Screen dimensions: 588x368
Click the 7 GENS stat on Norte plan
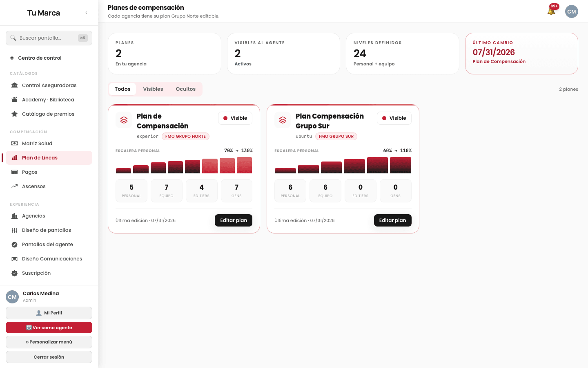[x=236, y=191]
